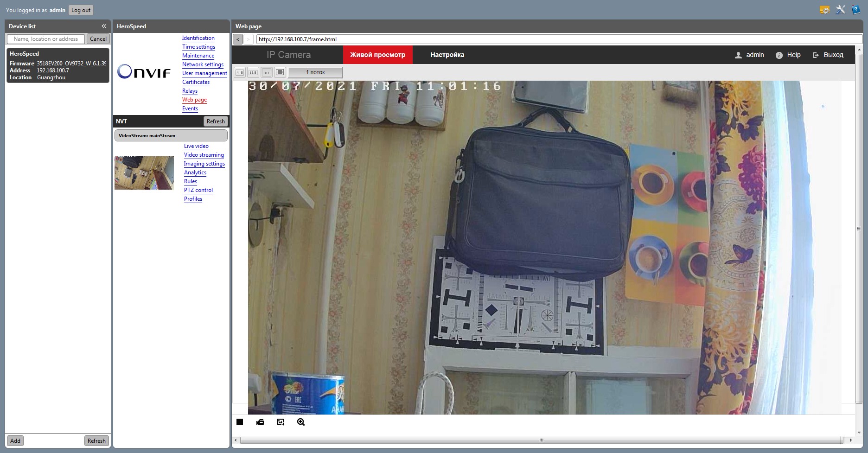Collapse the Device list panel
Screen dimensions: 868x453
pos(104,26)
